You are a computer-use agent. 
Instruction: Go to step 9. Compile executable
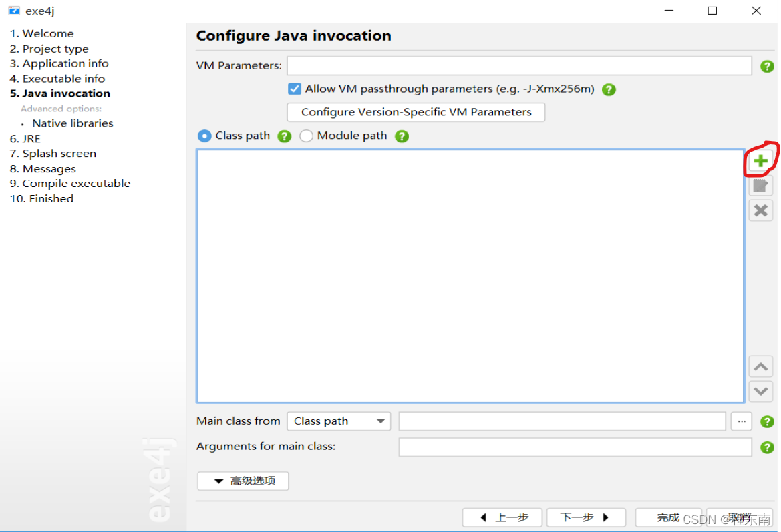69,183
